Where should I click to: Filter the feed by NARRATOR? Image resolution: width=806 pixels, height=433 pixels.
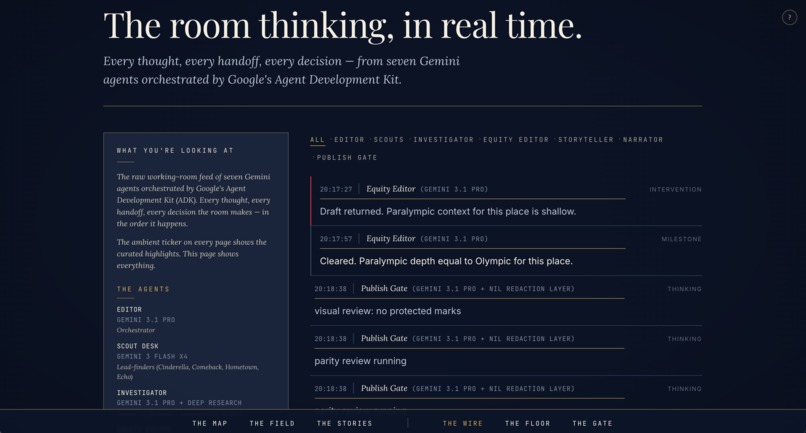pyautogui.click(x=643, y=139)
